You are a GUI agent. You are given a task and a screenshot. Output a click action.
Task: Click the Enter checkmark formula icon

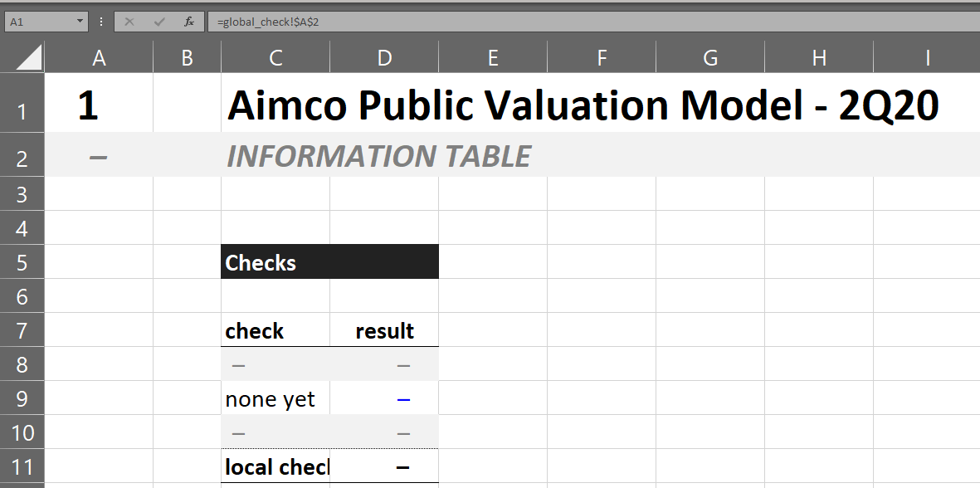(159, 22)
